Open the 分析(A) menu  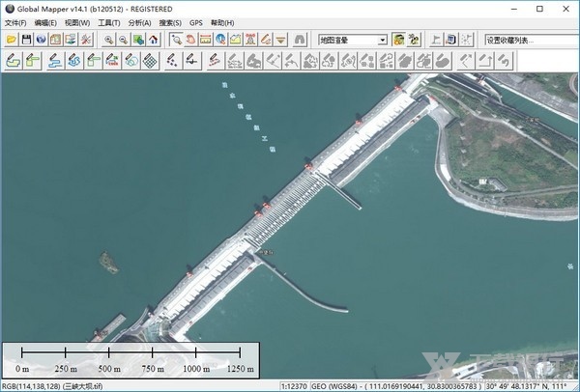click(139, 22)
